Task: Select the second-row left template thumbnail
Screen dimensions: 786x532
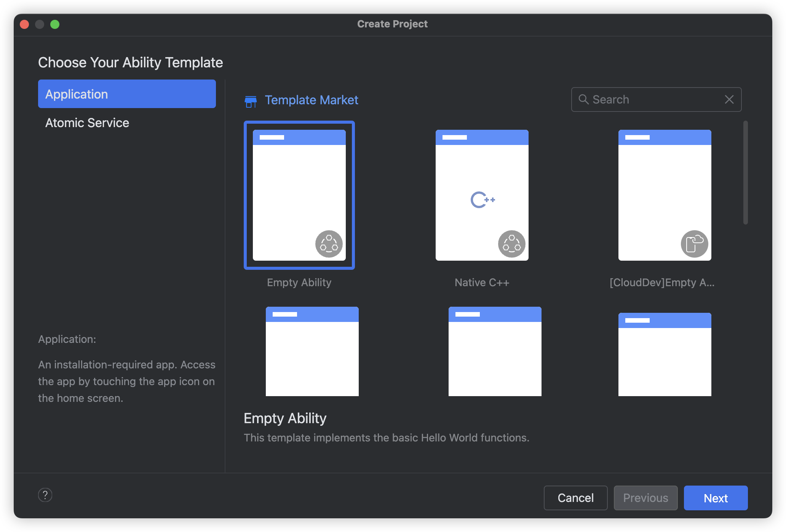Action: click(312, 351)
